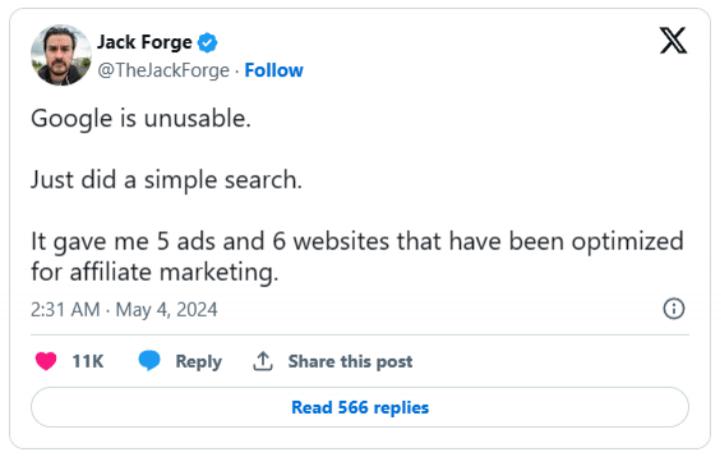Select Share this post

pos(350,362)
